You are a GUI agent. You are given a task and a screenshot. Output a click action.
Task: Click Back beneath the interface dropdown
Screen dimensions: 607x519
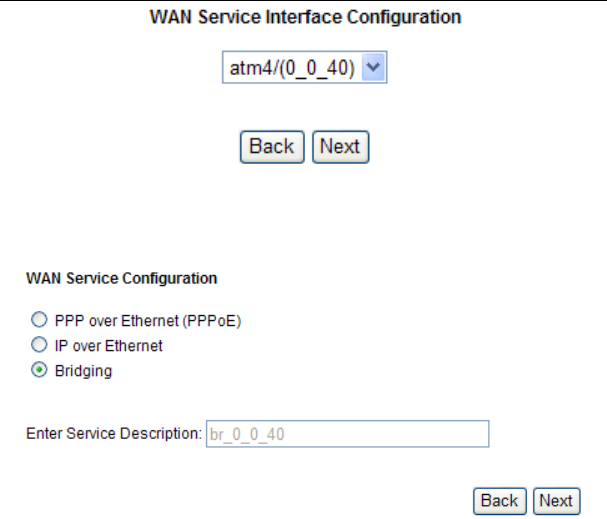click(271, 147)
